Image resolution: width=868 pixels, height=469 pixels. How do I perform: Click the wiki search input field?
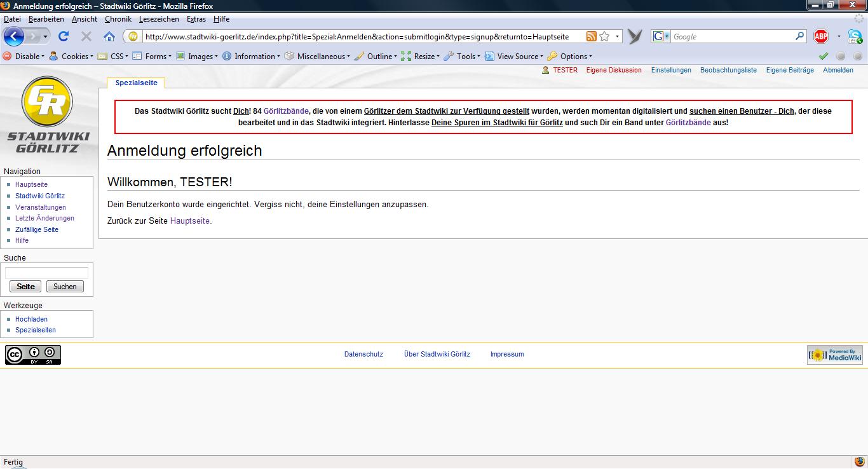click(46, 273)
